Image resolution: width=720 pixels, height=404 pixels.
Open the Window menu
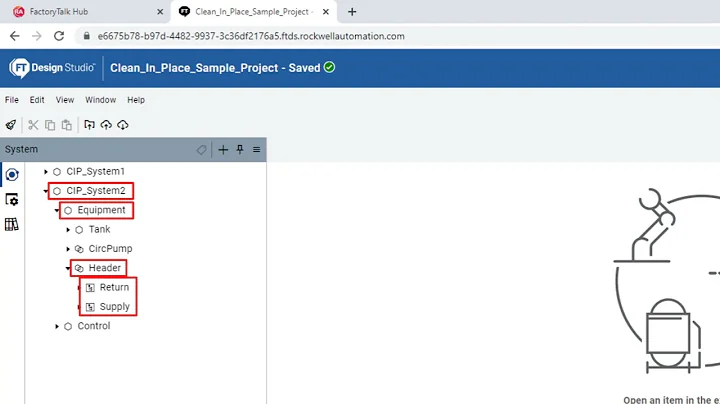click(x=101, y=100)
